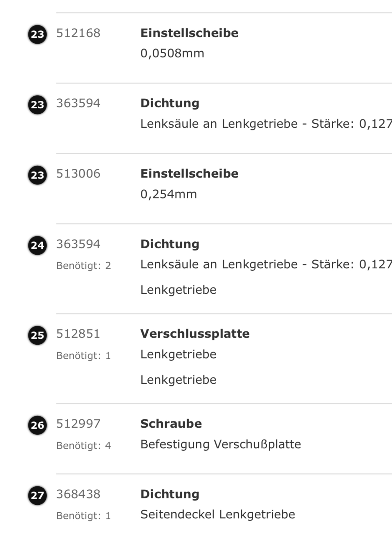This screenshot has height=556, width=392.
Task: Click part number 512997
Action: (x=78, y=424)
